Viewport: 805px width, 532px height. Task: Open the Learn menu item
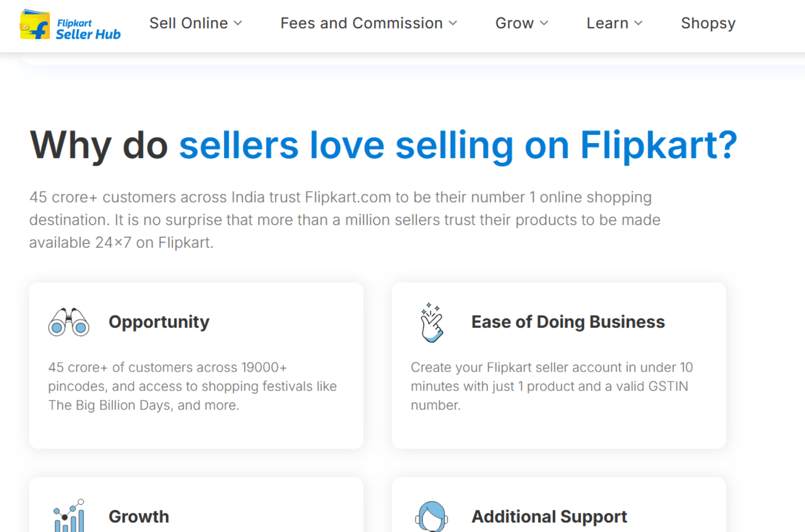(x=608, y=23)
